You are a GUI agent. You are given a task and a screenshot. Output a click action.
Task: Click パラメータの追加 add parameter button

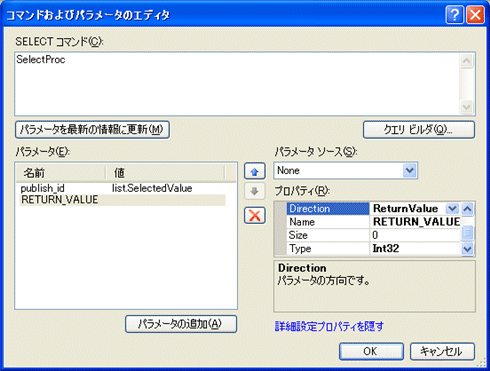pyautogui.click(x=181, y=324)
